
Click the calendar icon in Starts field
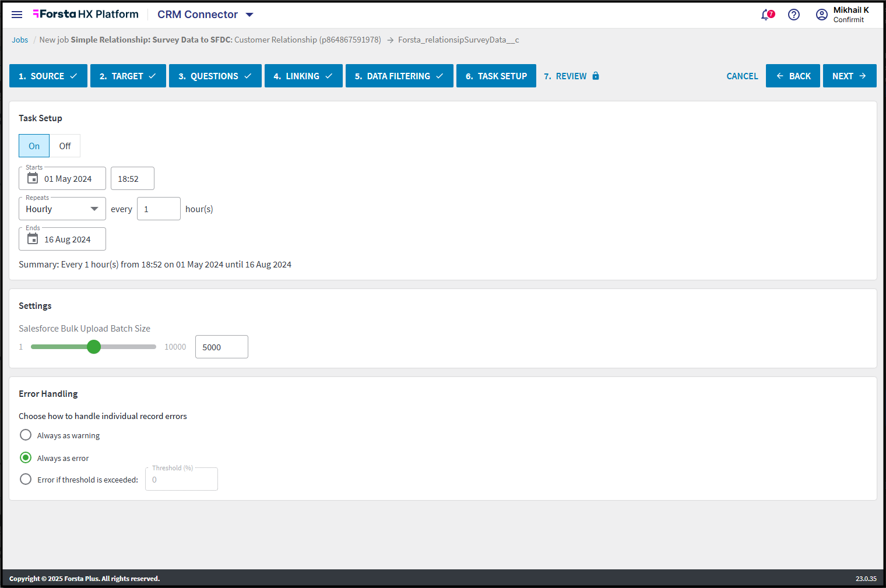[33, 178]
